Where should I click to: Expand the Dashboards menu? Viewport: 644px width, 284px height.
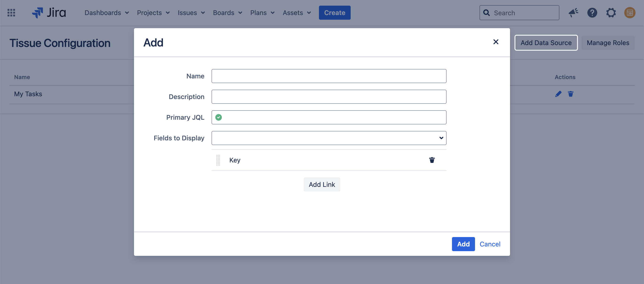[107, 13]
